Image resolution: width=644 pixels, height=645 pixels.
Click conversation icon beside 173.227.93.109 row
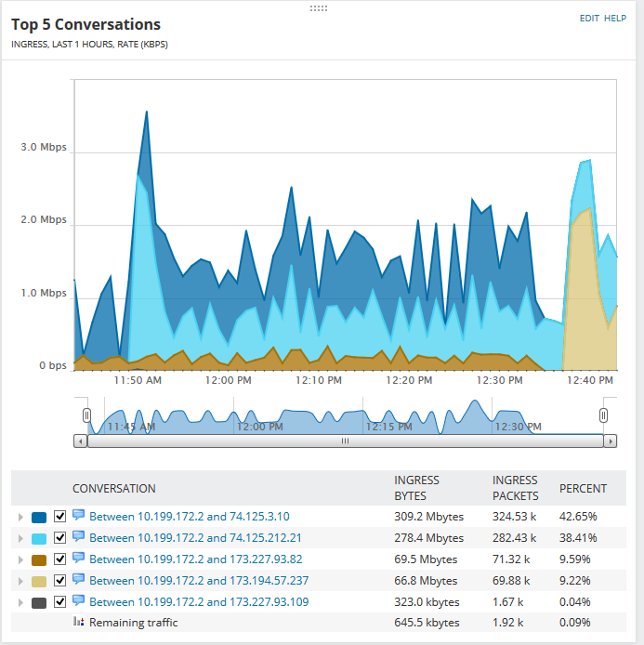[x=79, y=601]
